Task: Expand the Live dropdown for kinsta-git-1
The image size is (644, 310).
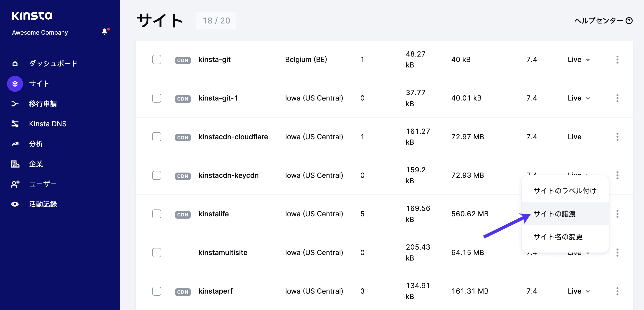Action: (579, 98)
